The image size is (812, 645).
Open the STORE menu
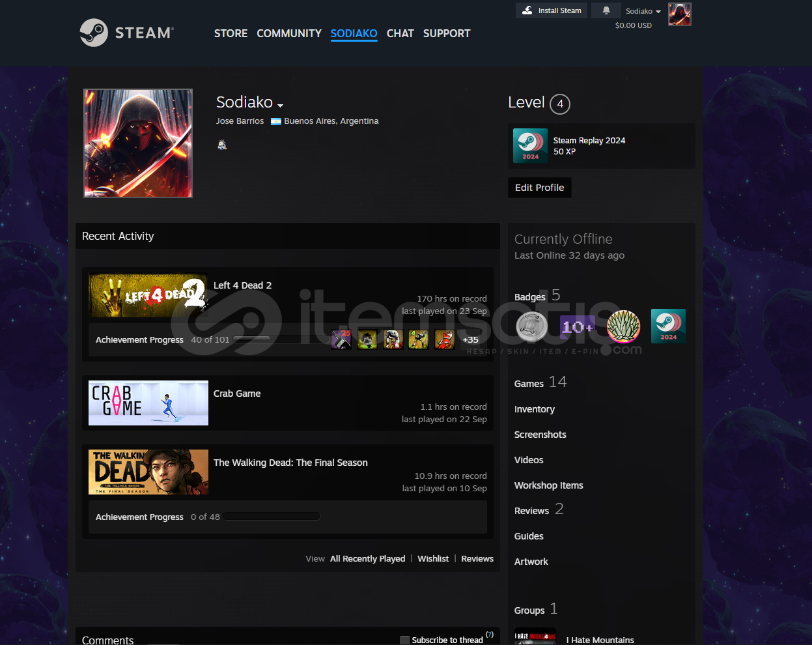tap(231, 33)
